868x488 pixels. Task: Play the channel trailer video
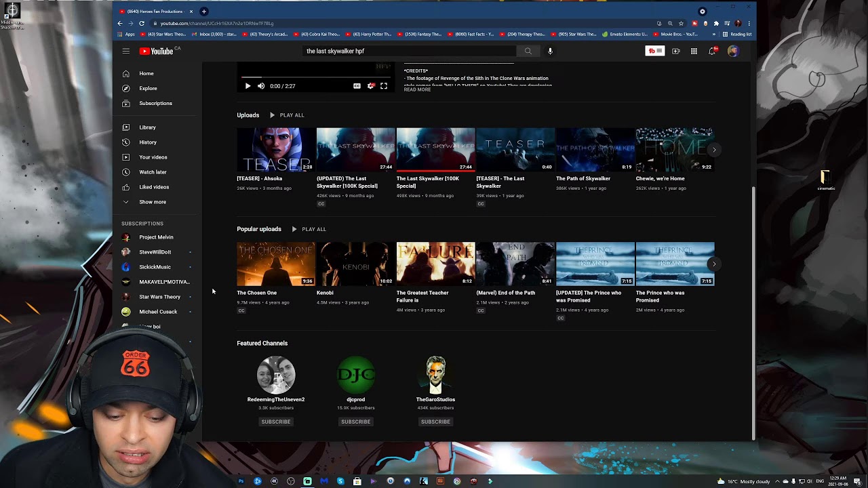(248, 86)
